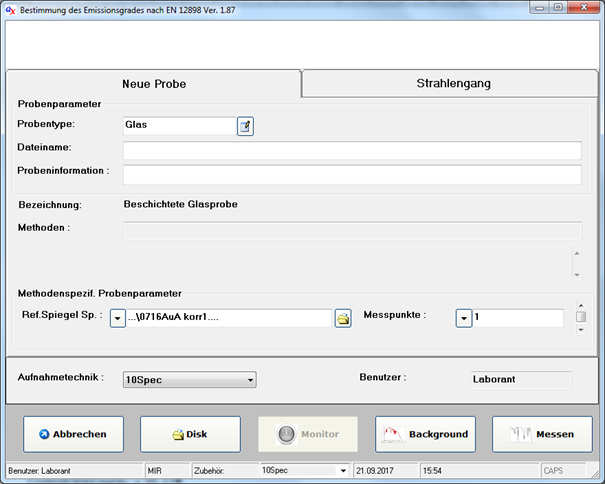Click the Disk button
Screen dimensions: 605x484
point(190,435)
